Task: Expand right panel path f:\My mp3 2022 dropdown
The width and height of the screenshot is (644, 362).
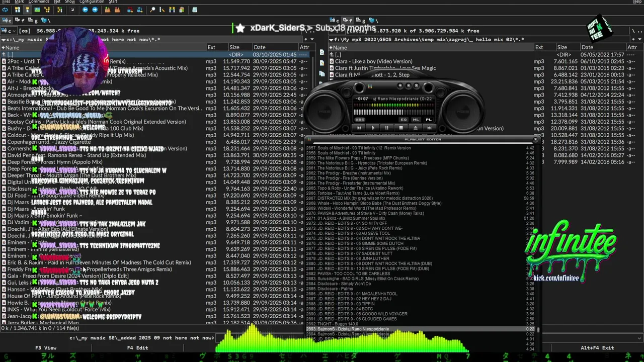Action: 332,40
